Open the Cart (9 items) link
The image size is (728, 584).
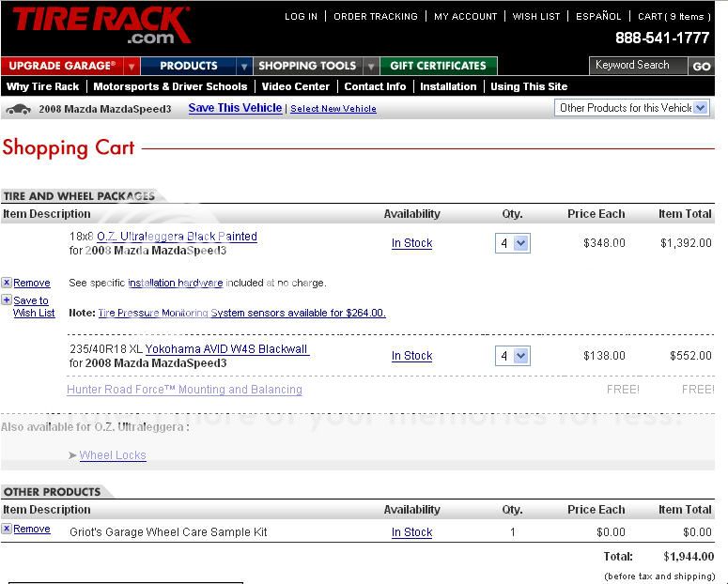point(674,17)
